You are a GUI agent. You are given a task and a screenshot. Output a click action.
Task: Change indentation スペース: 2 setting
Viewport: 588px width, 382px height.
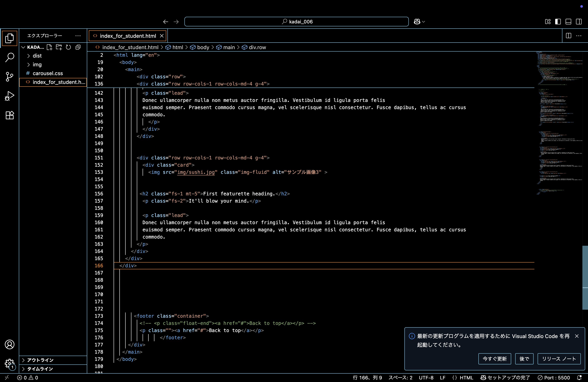400,378
